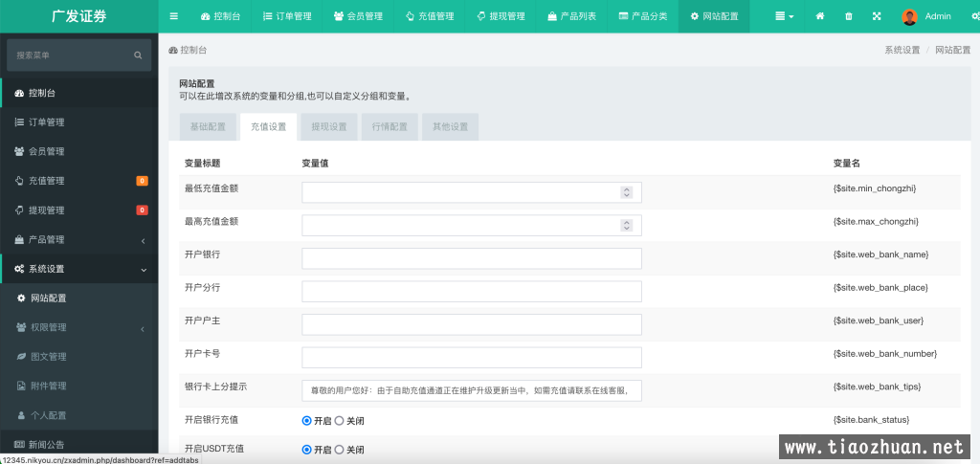Click variable name {$site.bank_status}
980x464 pixels.
coord(871,420)
